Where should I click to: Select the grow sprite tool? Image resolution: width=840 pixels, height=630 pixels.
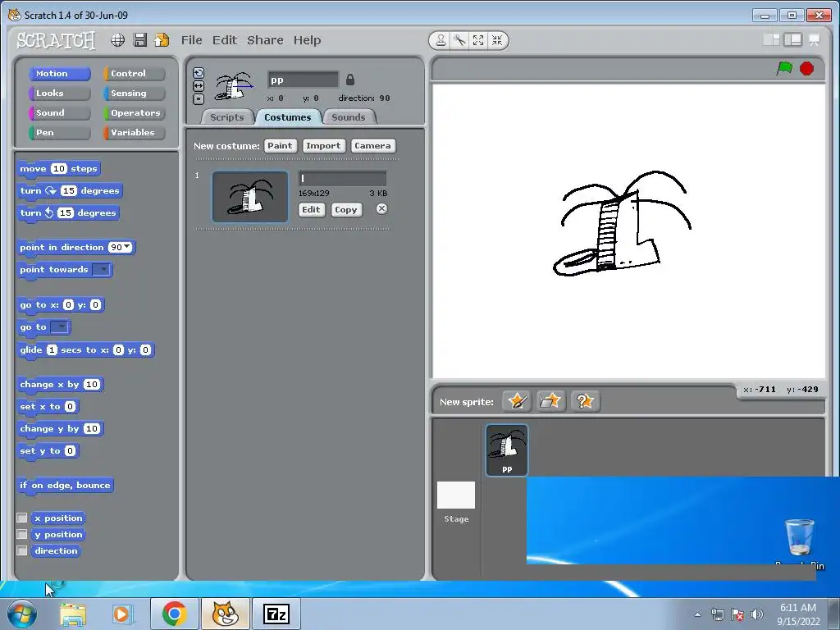tap(478, 40)
